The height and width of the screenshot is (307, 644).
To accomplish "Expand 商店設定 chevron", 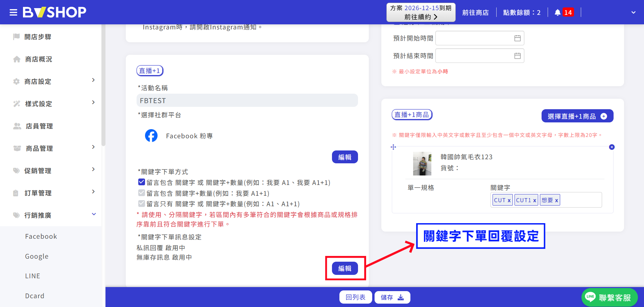I will pos(93,80).
